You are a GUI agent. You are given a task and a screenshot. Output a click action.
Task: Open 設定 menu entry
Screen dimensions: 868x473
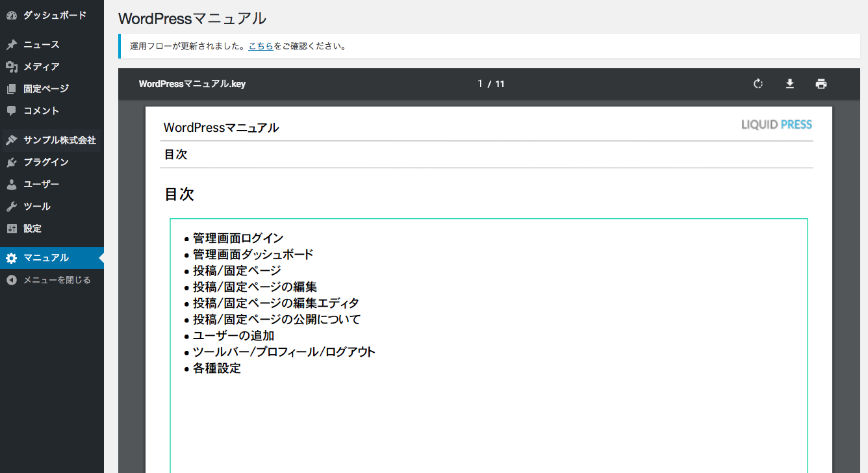[x=52, y=229]
